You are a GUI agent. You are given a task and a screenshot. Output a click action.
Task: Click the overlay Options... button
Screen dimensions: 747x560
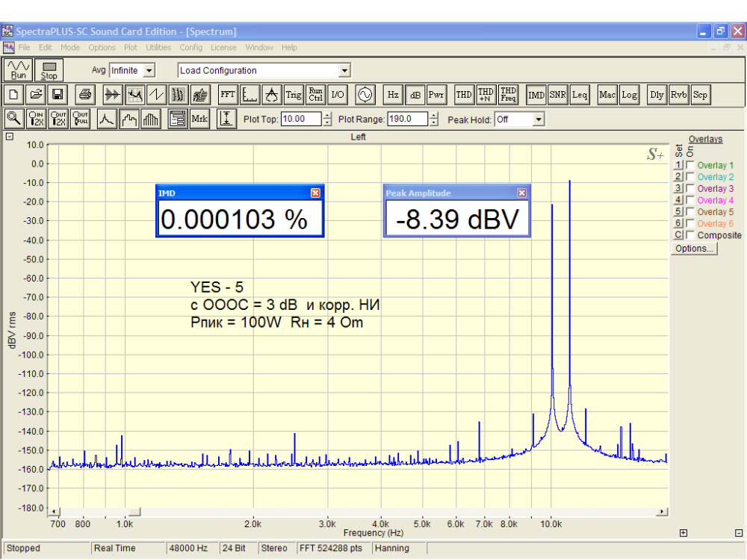pos(694,249)
